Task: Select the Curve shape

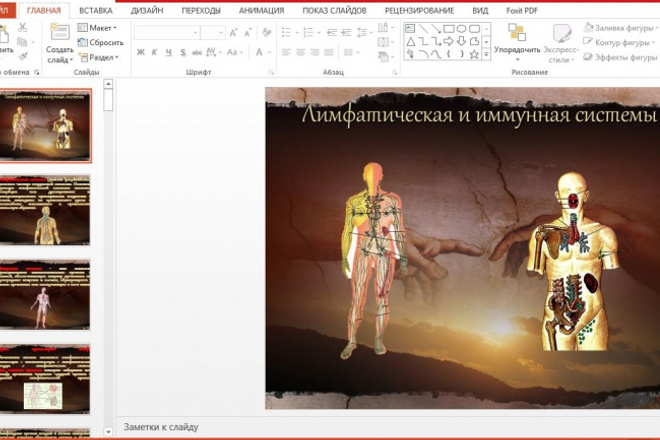Action: point(436,54)
